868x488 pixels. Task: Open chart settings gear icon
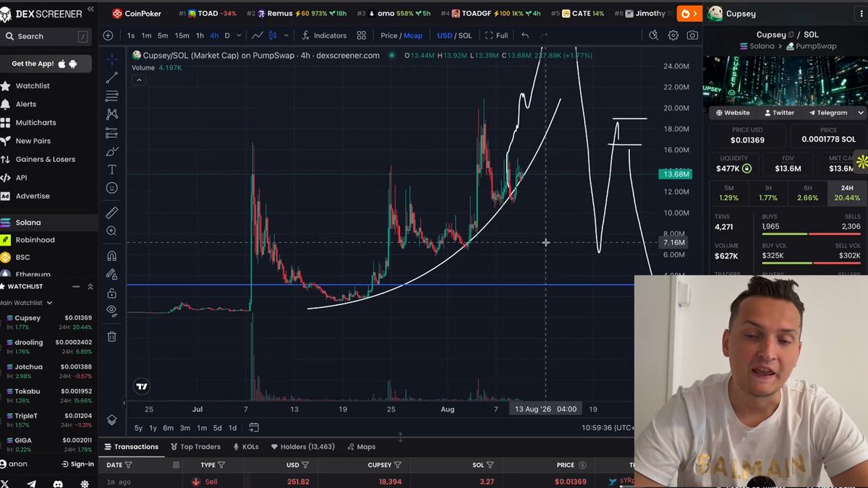[673, 35]
